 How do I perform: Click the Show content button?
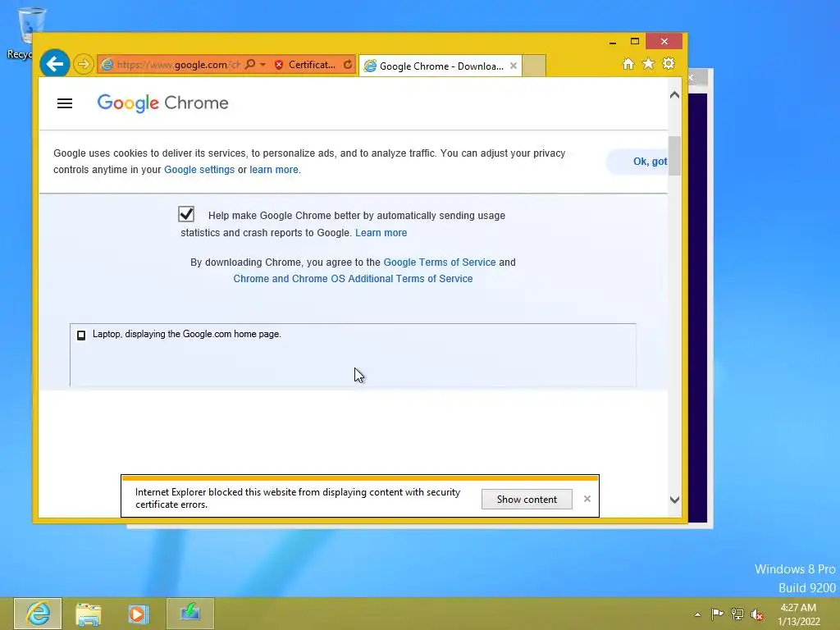(x=527, y=500)
